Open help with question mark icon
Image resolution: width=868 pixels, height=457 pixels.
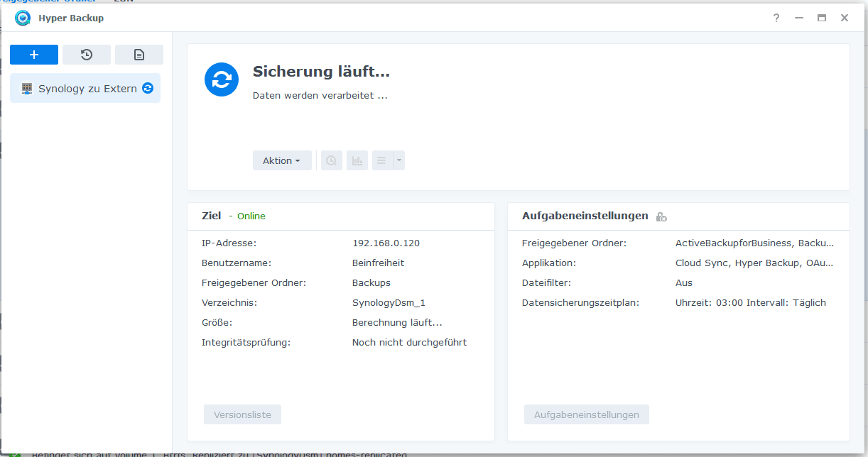tap(776, 18)
